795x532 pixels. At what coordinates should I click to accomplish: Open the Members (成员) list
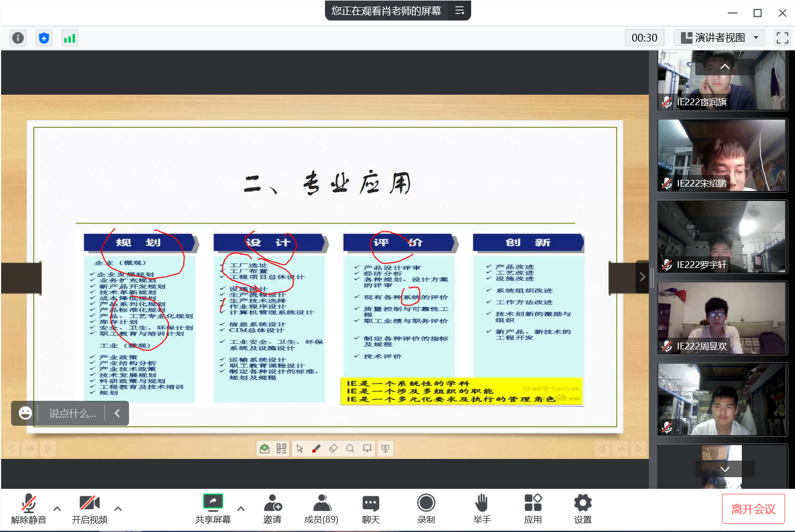[x=321, y=508]
